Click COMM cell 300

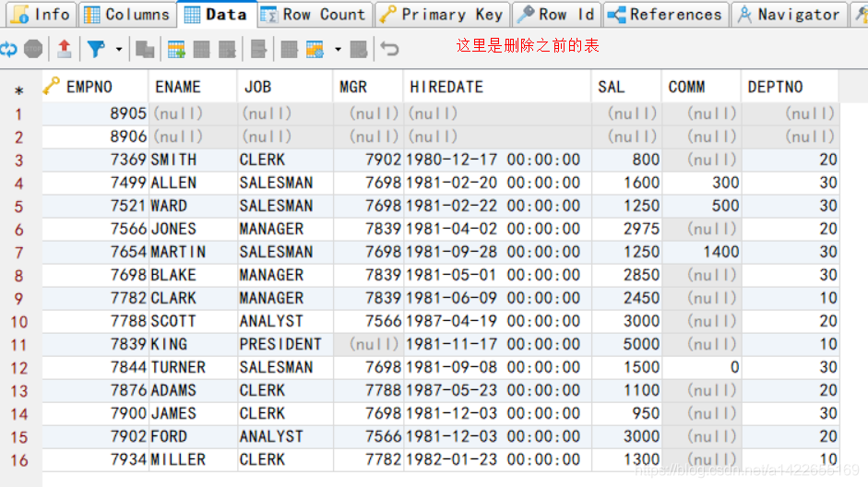click(702, 183)
